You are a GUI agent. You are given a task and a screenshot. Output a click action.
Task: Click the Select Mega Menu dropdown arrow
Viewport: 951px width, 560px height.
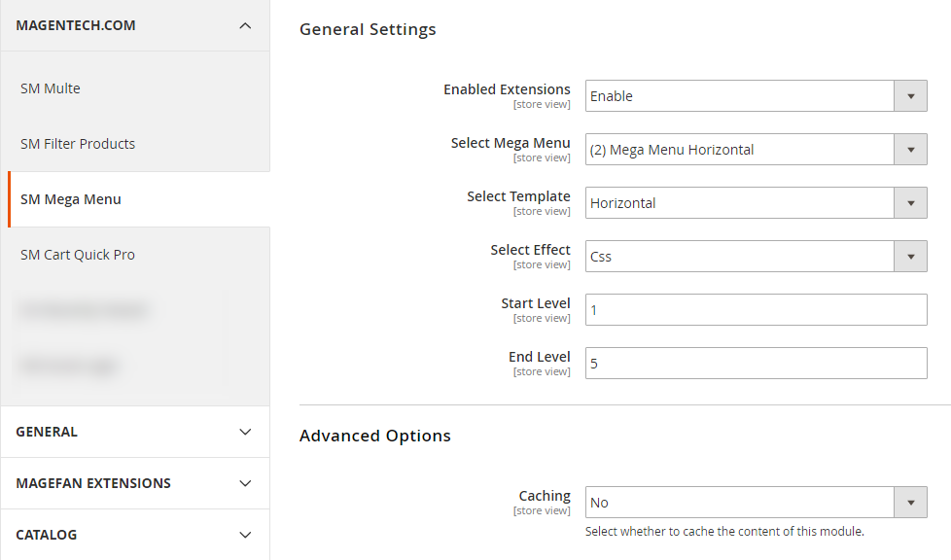910,150
